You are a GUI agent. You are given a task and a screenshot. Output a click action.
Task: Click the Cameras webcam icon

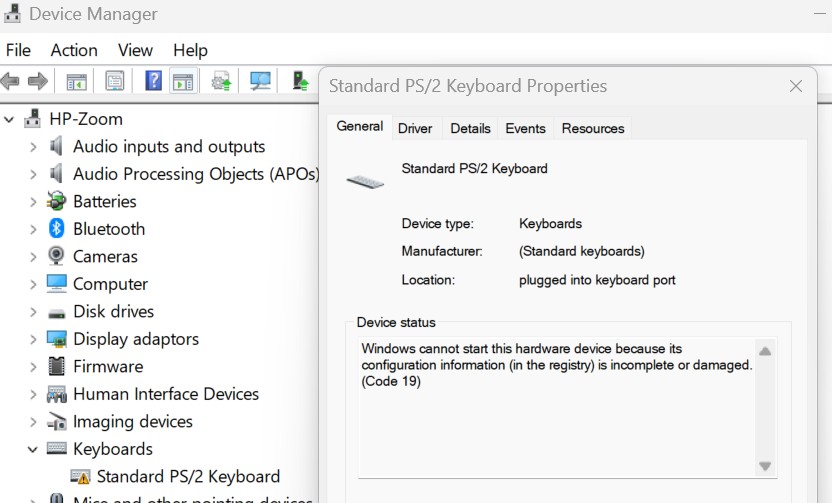[56, 256]
